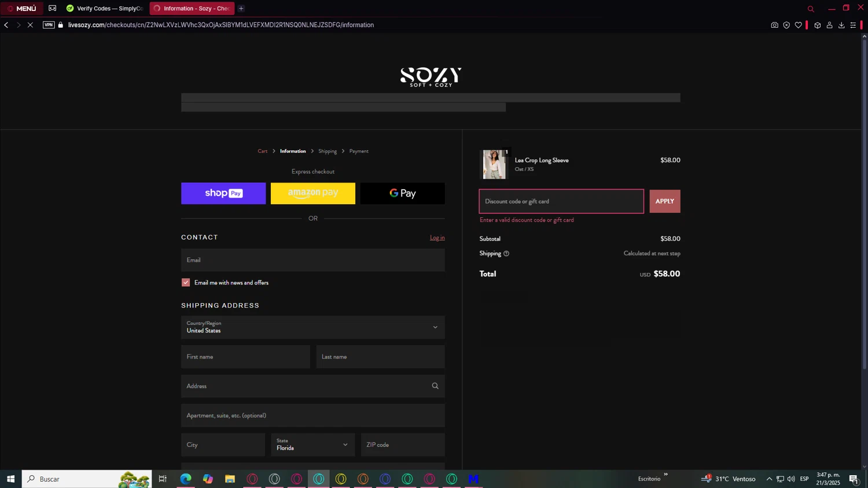Image resolution: width=868 pixels, height=488 pixels.
Task: Bookmark page with the heart icon
Action: [799, 25]
